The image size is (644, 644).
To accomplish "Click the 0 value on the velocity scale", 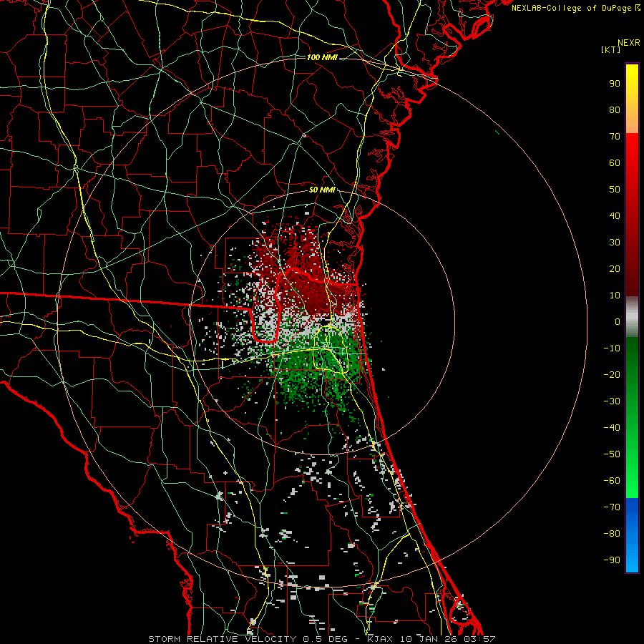I will tap(618, 321).
